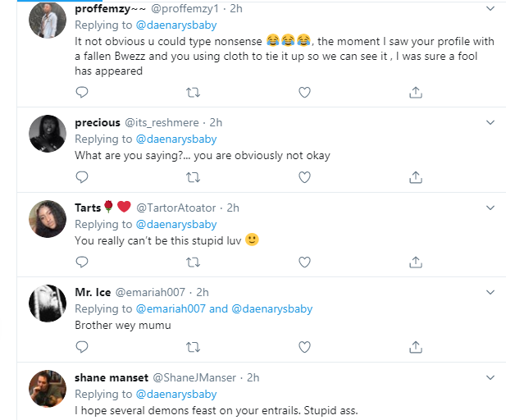Share precious's tweet

point(416,176)
